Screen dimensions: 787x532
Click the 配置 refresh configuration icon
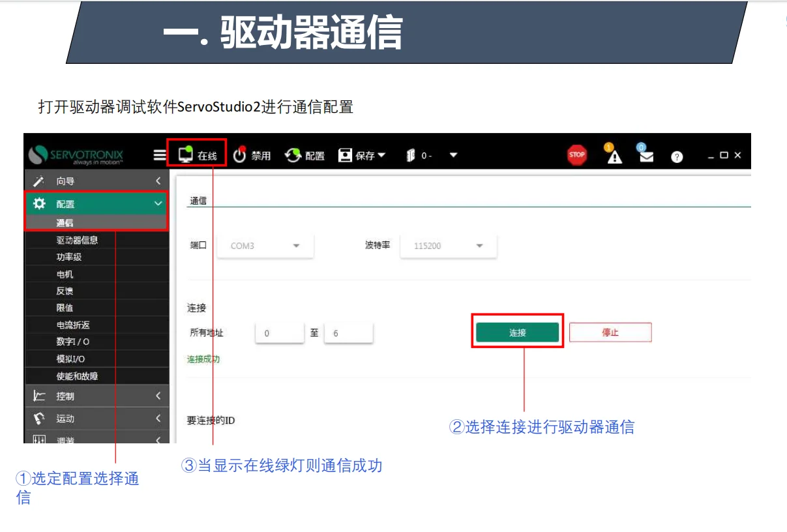(x=293, y=155)
